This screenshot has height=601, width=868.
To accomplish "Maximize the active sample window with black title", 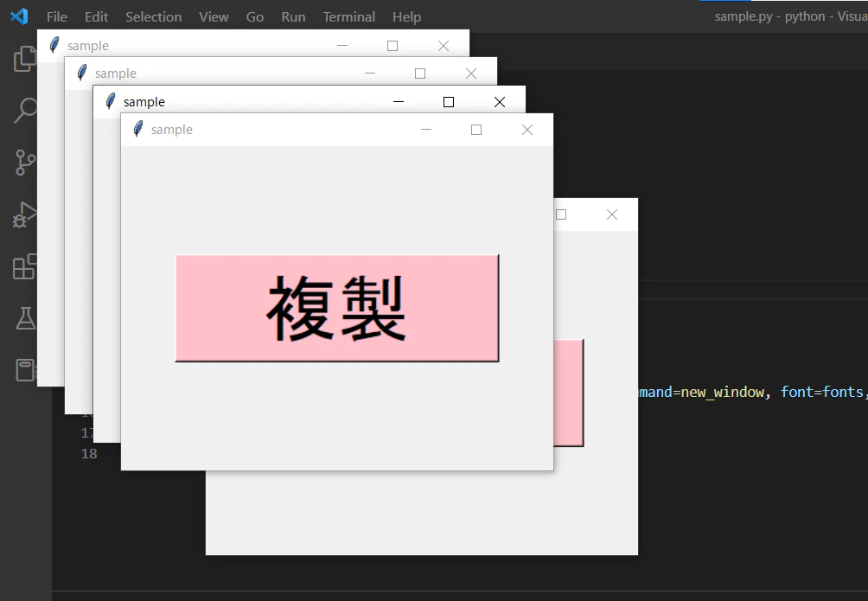I will [449, 102].
